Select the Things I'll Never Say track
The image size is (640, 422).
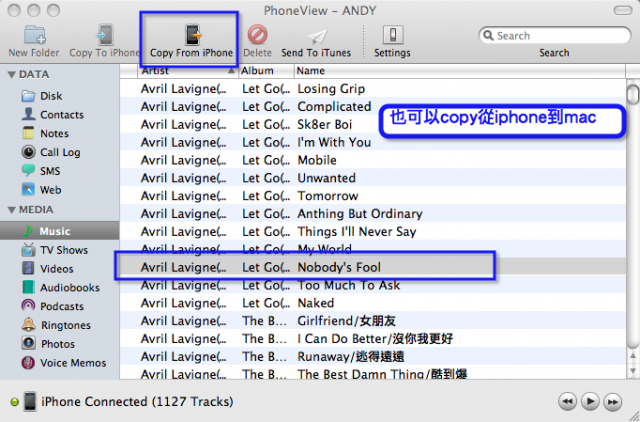click(373, 231)
